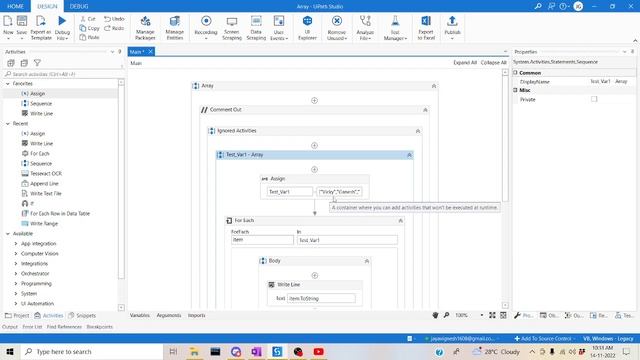This screenshot has height=360, width=640.
Task: Open the Windows Start menu
Action: coord(10,351)
